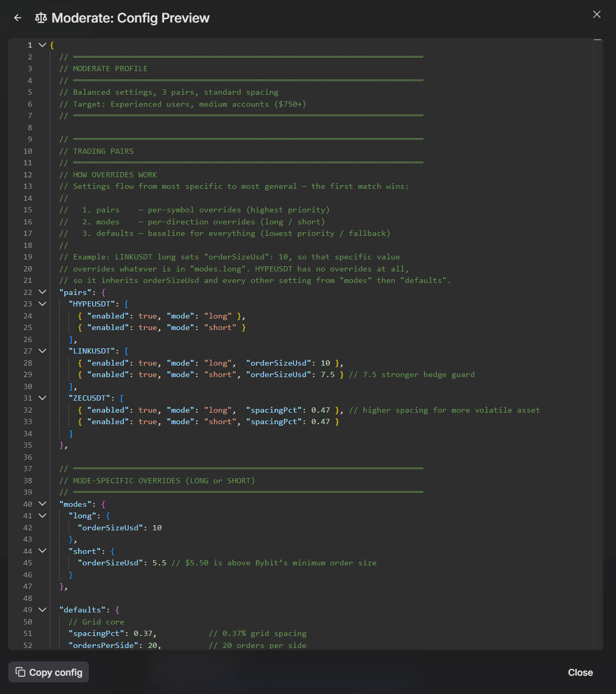Screen dimensions: 616x694
Task: Collapse the "pairs" block fold arrow
Action: pos(42,292)
